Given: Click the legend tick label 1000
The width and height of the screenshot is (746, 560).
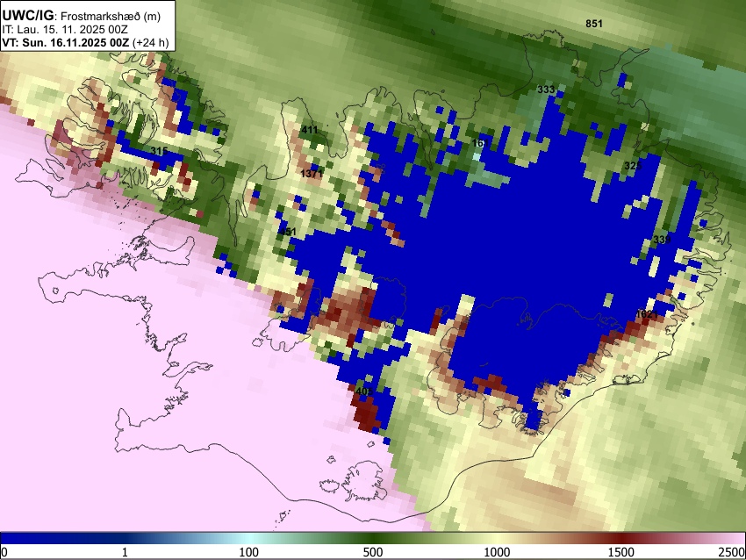Looking at the screenshot, I should [x=497, y=552].
